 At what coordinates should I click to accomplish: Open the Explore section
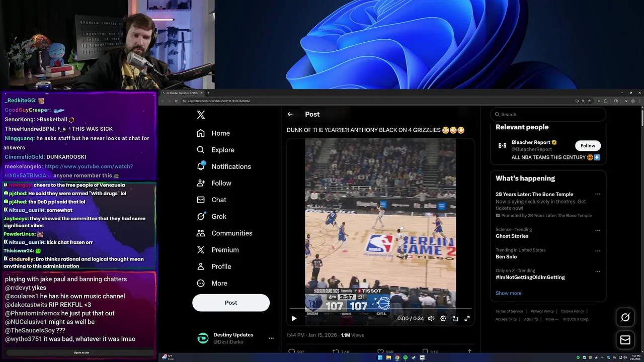215,150
